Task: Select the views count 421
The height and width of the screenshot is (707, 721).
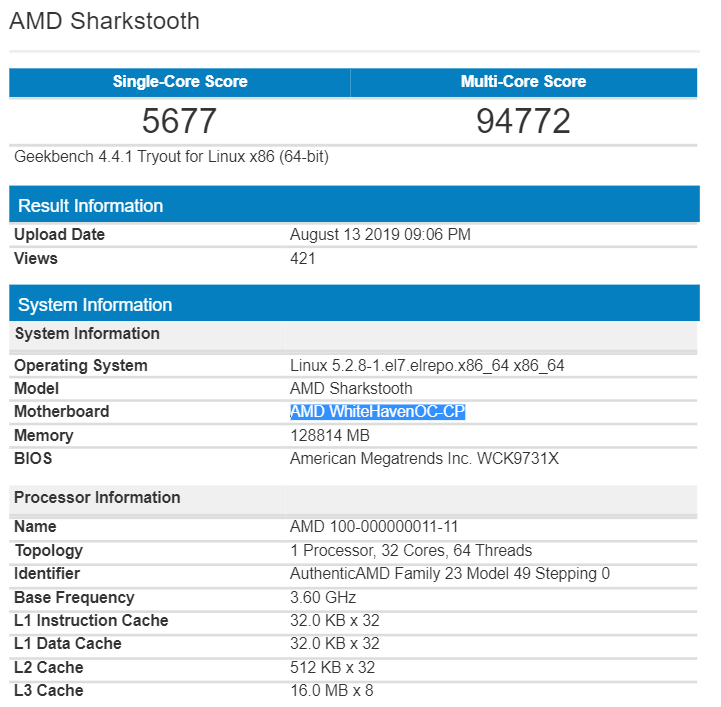Action: (303, 258)
